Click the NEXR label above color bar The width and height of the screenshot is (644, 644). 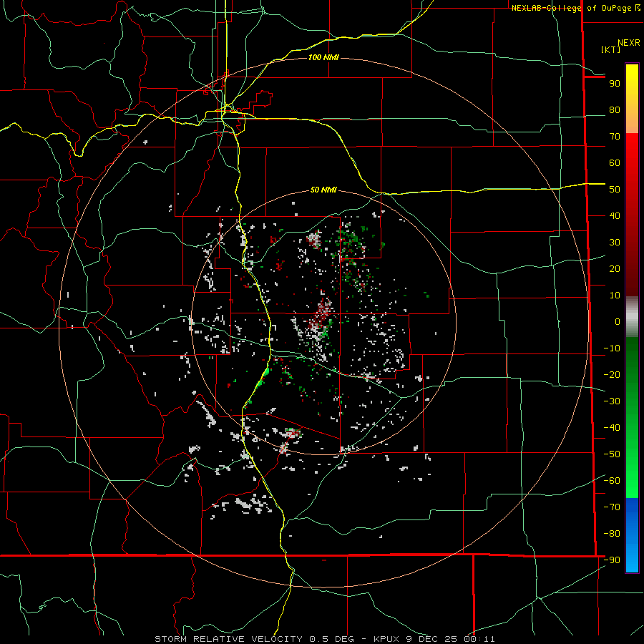point(629,43)
